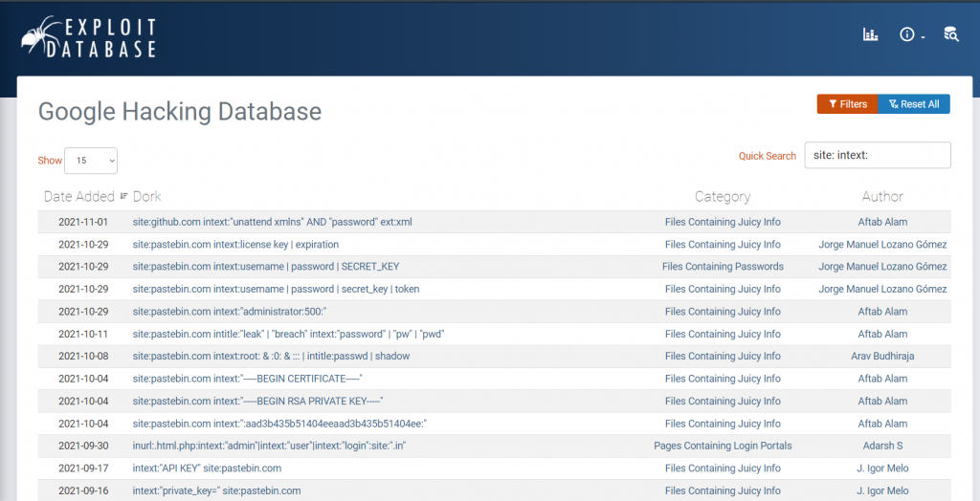Click the Dork column header

[x=146, y=196]
